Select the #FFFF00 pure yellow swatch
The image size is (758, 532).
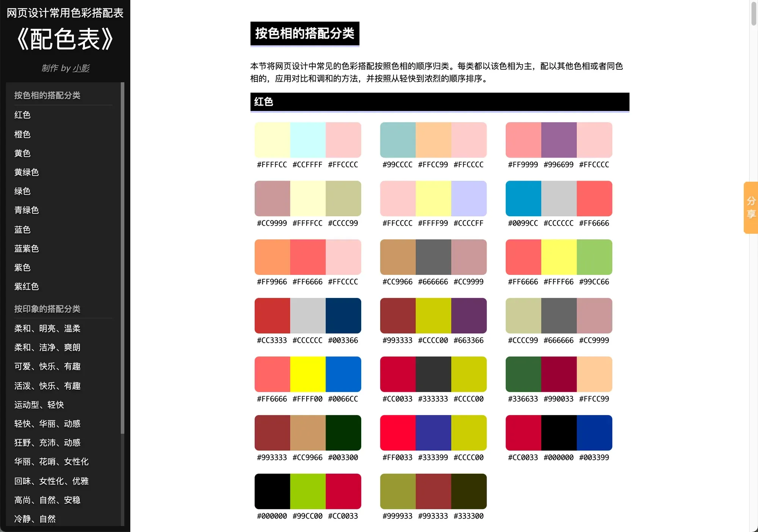[x=308, y=374]
